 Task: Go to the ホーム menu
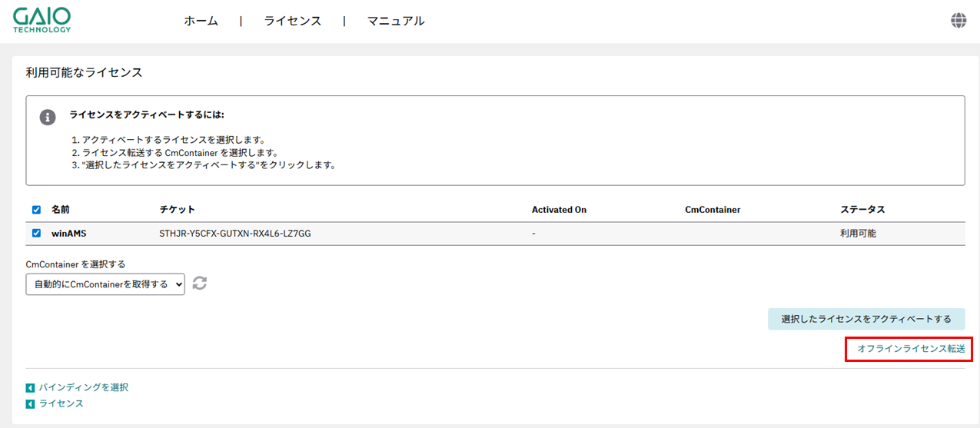tap(201, 22)
